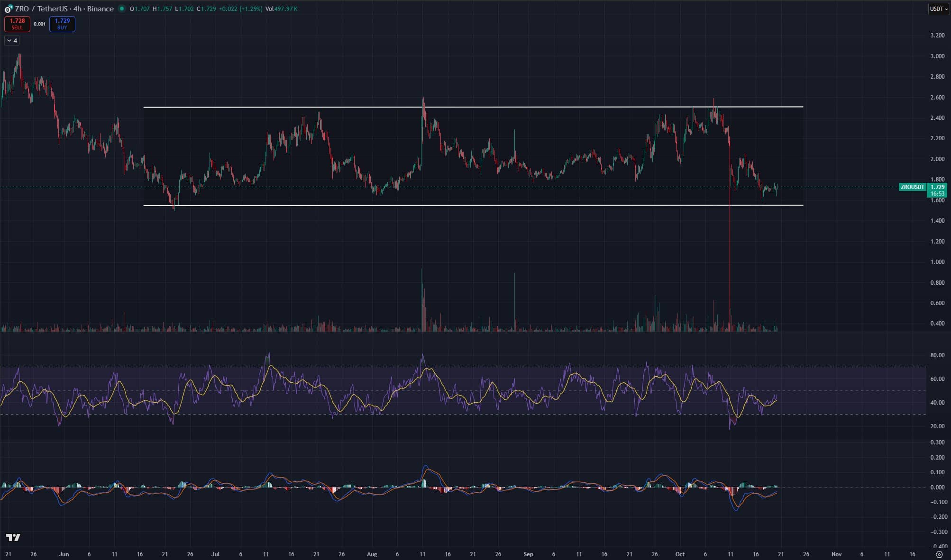Select the upper white resistance line
951x560 pixels.
474,107
